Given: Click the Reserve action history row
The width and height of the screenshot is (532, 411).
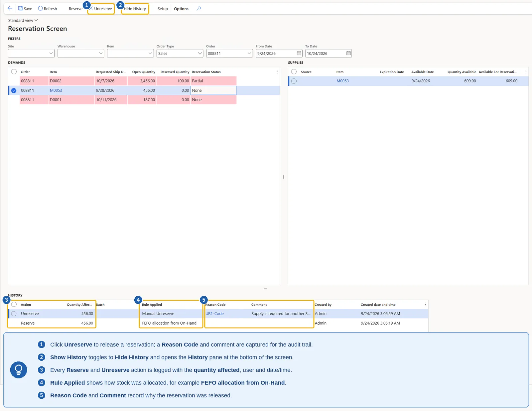Looking at the screenshot, I should click(x=218, y=323).
